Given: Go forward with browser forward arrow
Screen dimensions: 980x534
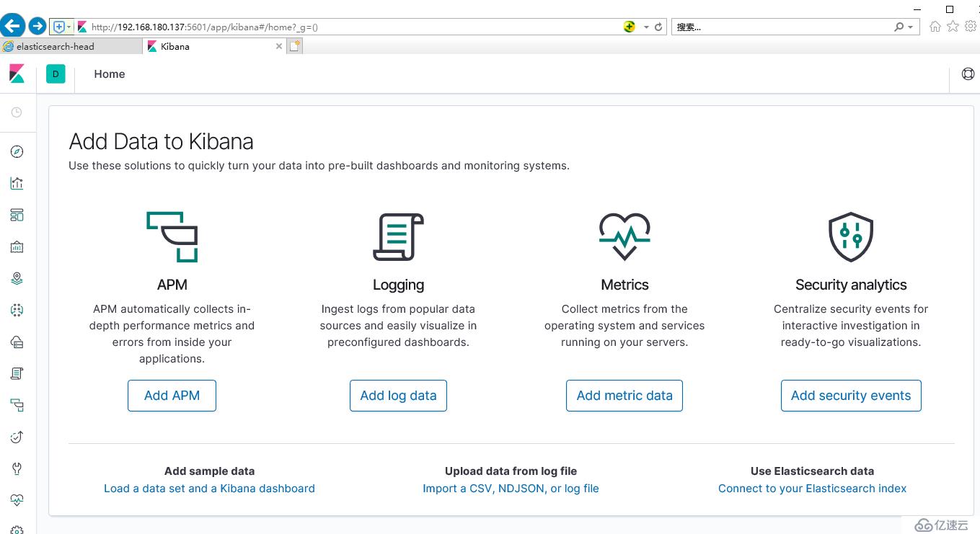Looking at the screenshot, I should 37,27.
